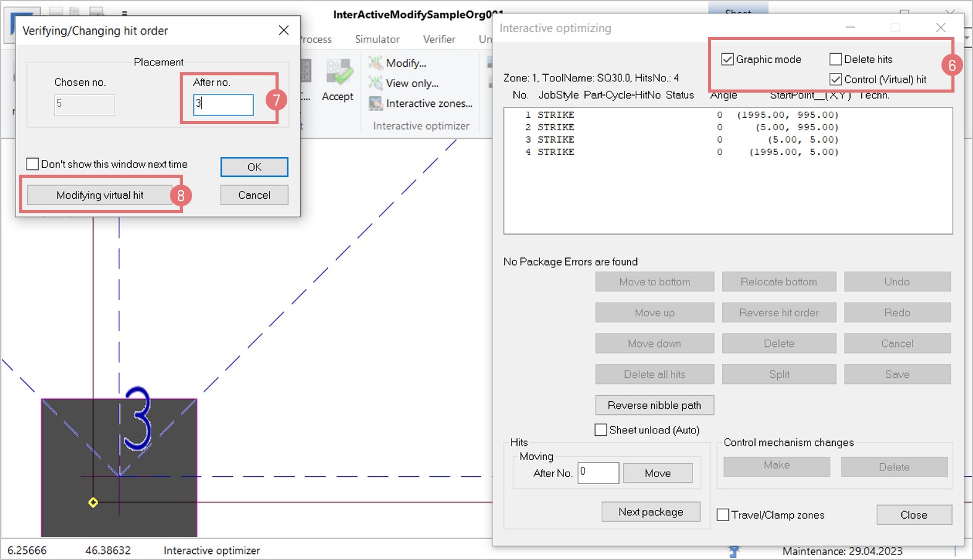Click the Modifying virtual hit button
This screenshot has height=560, width=973.
(x=99, y=195)
